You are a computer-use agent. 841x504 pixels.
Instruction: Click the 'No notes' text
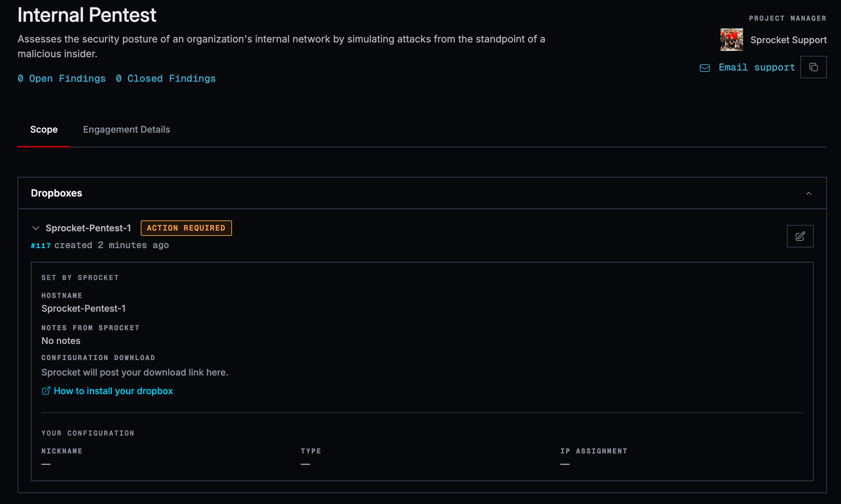coord(61,341)
